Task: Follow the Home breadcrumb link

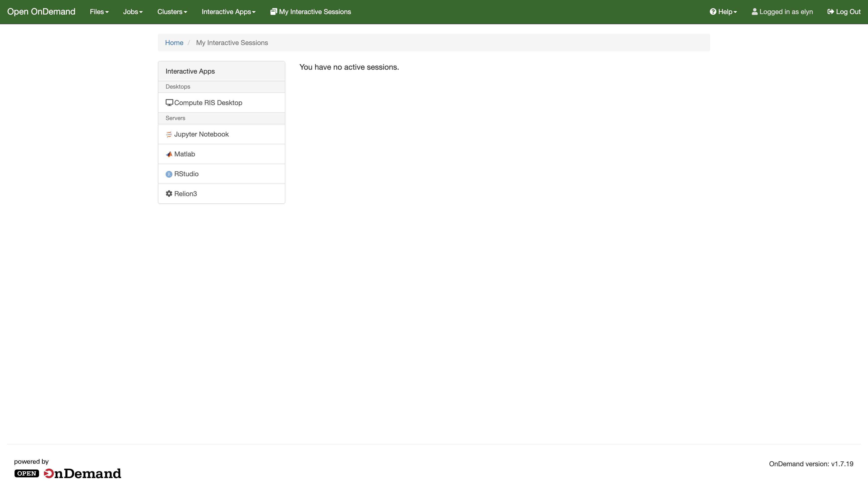Action: coord(174,43)
